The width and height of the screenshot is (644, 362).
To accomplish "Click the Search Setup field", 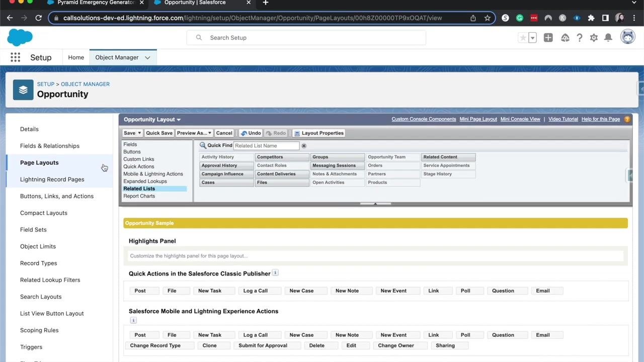I will point(306,38).
